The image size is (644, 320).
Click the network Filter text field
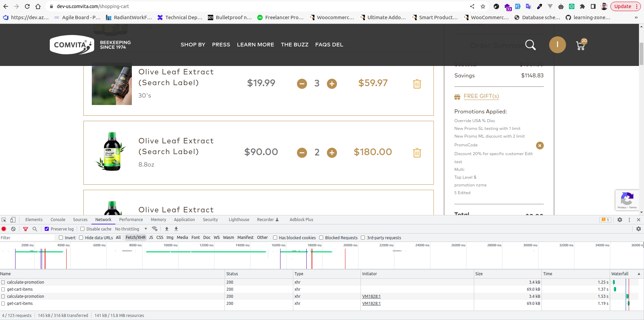[x=27, y=238]
